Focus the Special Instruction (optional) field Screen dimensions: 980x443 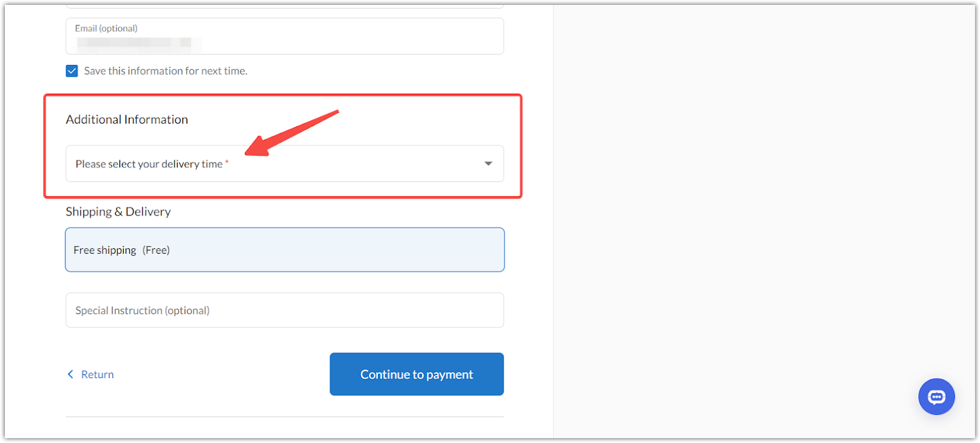pyautogui.click(x=285, y=310)
